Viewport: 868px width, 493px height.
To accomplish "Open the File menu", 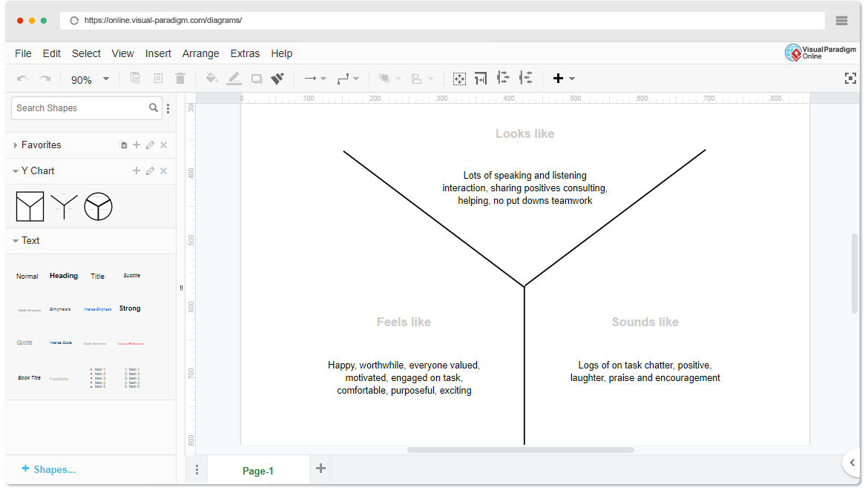I will pos(23,53).
